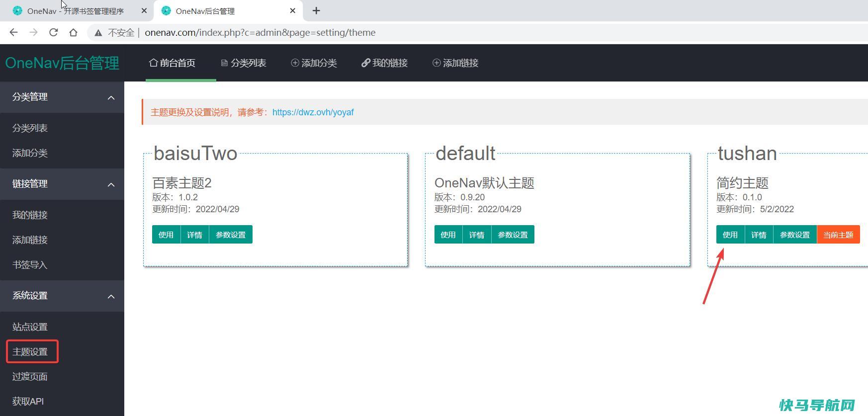Image resolution: width=868 pixels, height=416 pixels.
Task: Open 添加分类 in the top navigation
Action: [x=314, y=63]
